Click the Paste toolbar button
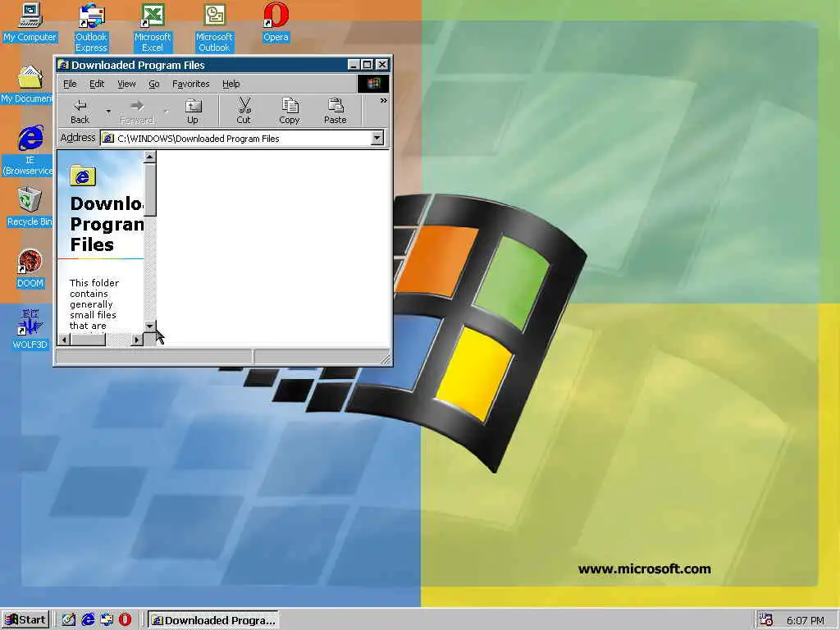The width and height of the screenshot is (840, 630). [x=336, y=112]
